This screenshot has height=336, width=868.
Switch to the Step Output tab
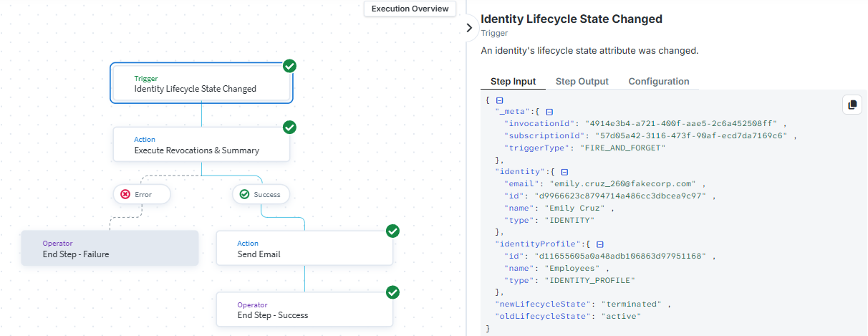[582, 82]
